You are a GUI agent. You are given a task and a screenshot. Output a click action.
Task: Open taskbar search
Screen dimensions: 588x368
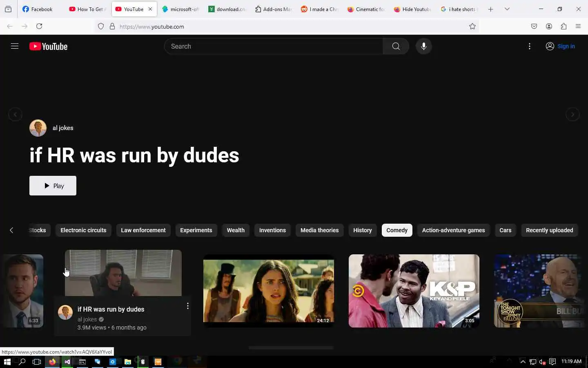pyautogui.click(x=22, y=362)
